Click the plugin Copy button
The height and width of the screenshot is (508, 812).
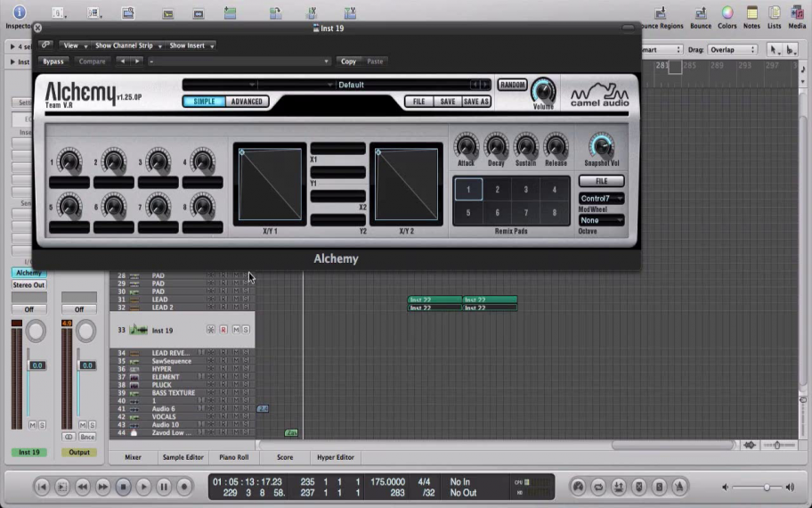click(348, 61)
